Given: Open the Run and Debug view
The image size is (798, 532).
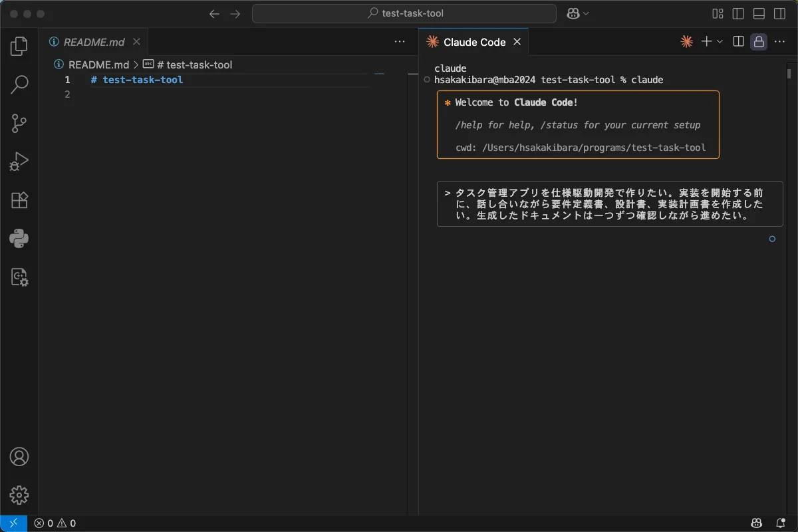Looking at the screenshot, I should (x=19, y=162).
